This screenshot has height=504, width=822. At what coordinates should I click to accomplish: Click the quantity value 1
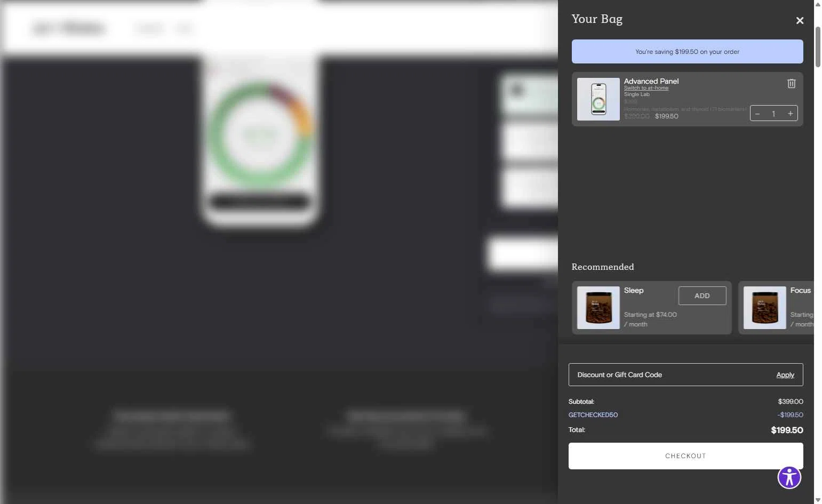(773, 114)
